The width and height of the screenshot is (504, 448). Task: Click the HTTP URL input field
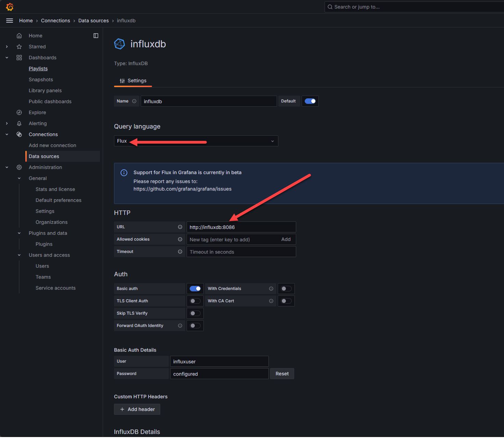tap(241, 227)
